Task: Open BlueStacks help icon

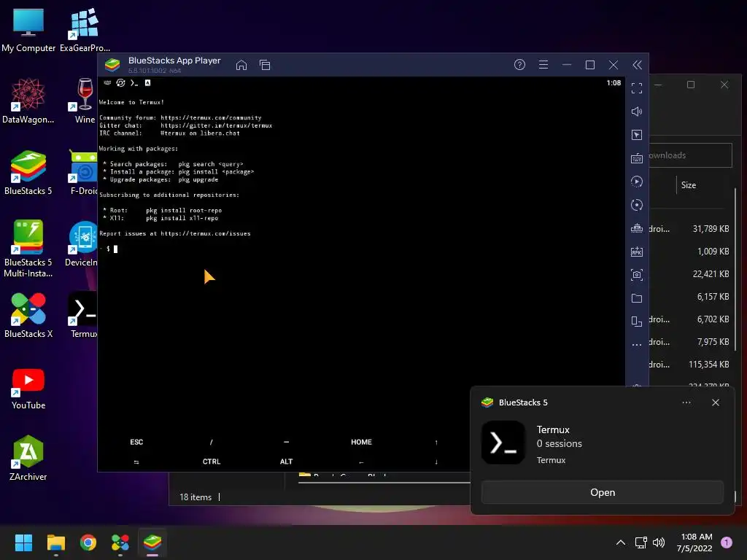Action: (x=519, y=65)
